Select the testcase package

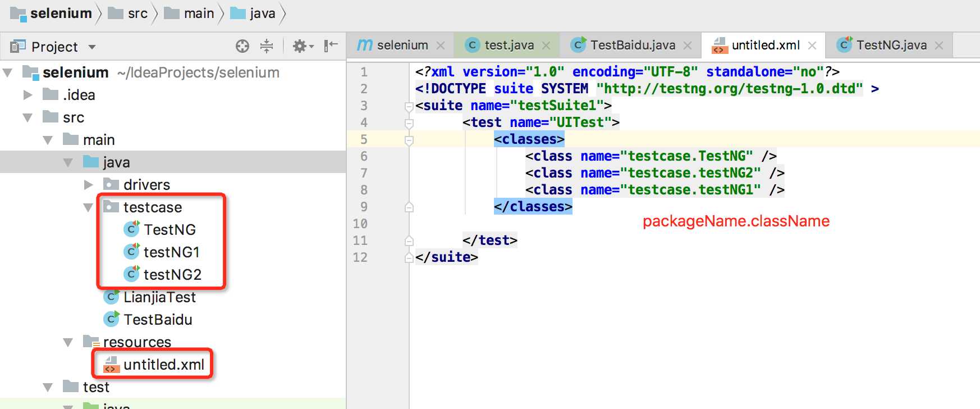(152, 207)
